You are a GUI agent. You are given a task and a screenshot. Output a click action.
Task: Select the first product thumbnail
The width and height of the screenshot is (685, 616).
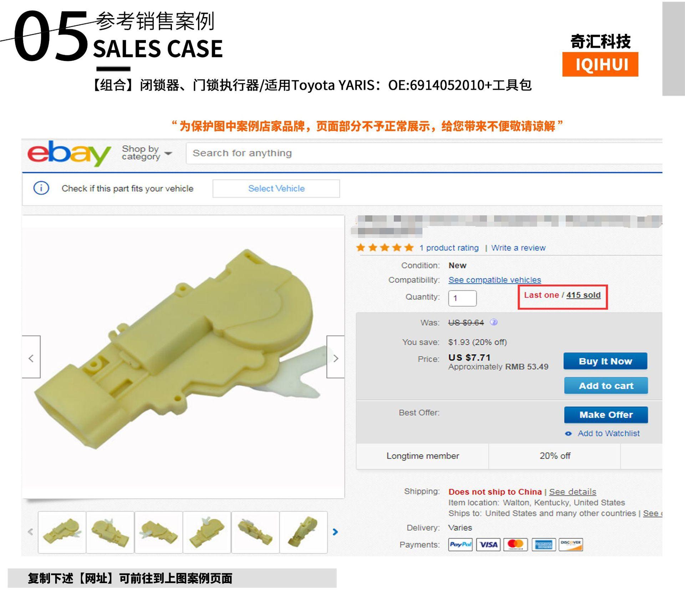coord(62,532)
